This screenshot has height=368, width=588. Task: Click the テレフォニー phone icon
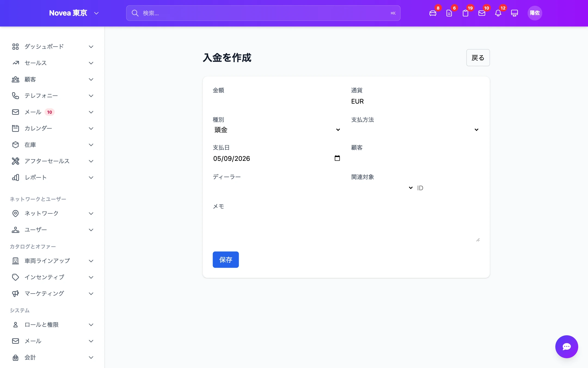click(x=16, y=96)
